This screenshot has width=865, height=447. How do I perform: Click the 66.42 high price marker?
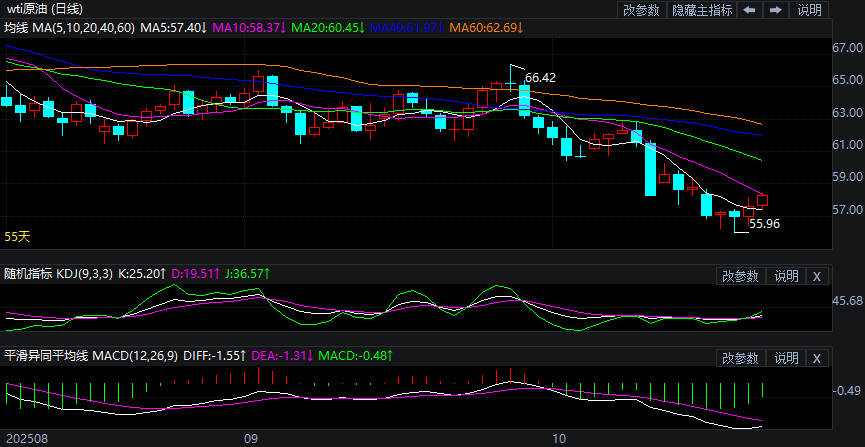(540, 77)
